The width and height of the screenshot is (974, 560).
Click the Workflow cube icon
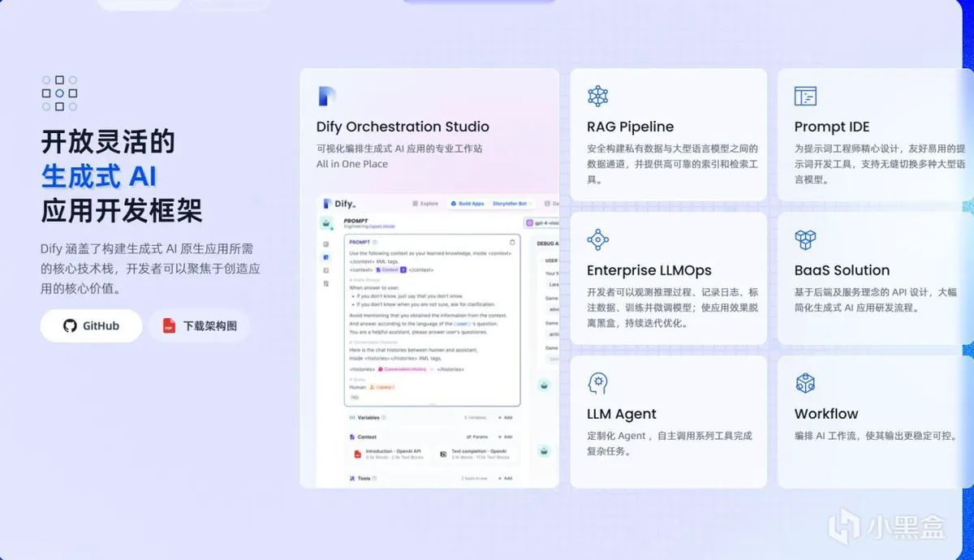pos(805,383)
